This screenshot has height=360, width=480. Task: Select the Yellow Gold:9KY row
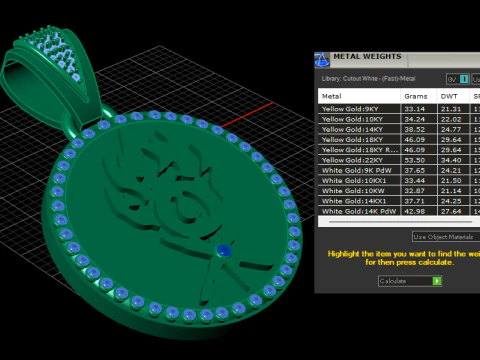coord(399,109)
